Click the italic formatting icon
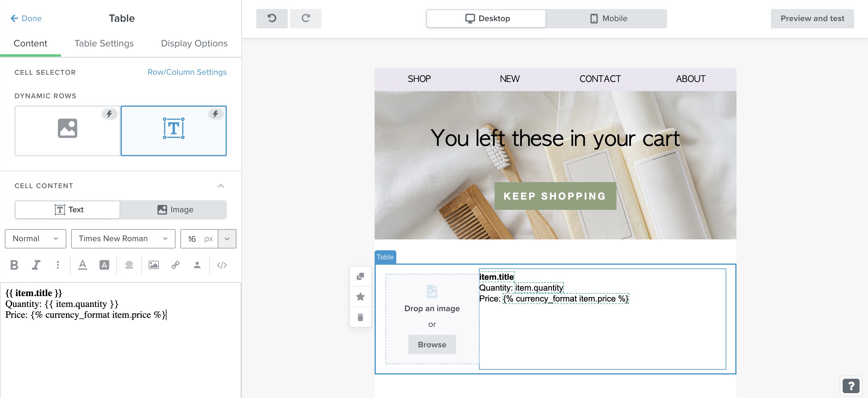 (x=35, y=264)
